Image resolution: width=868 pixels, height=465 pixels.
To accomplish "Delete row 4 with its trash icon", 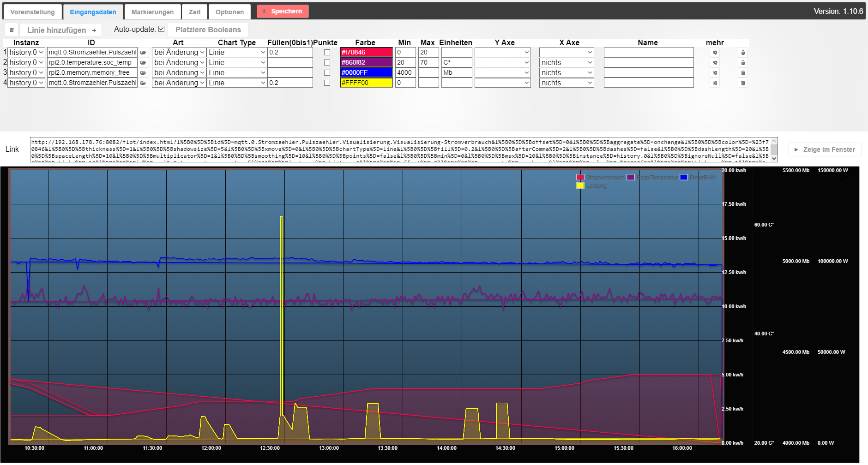I will (x=743, y=83).
